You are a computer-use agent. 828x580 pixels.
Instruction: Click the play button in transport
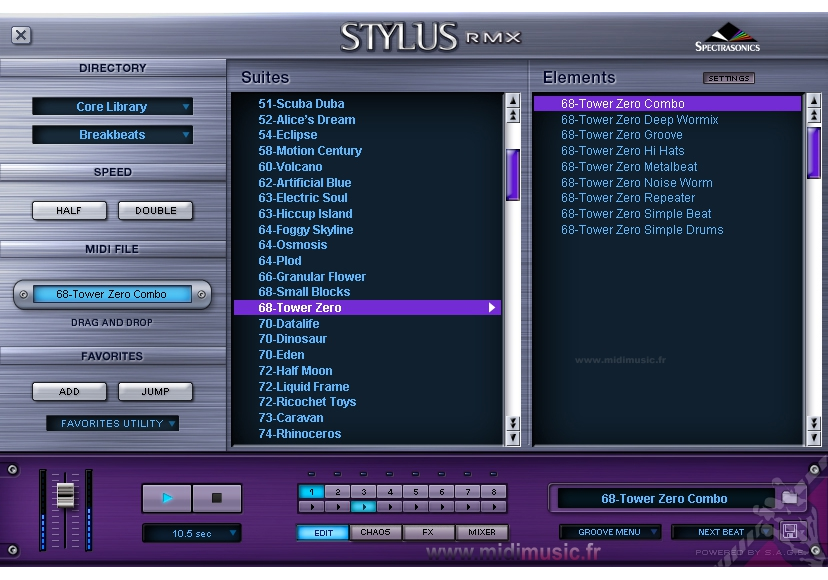pos(167,498)
